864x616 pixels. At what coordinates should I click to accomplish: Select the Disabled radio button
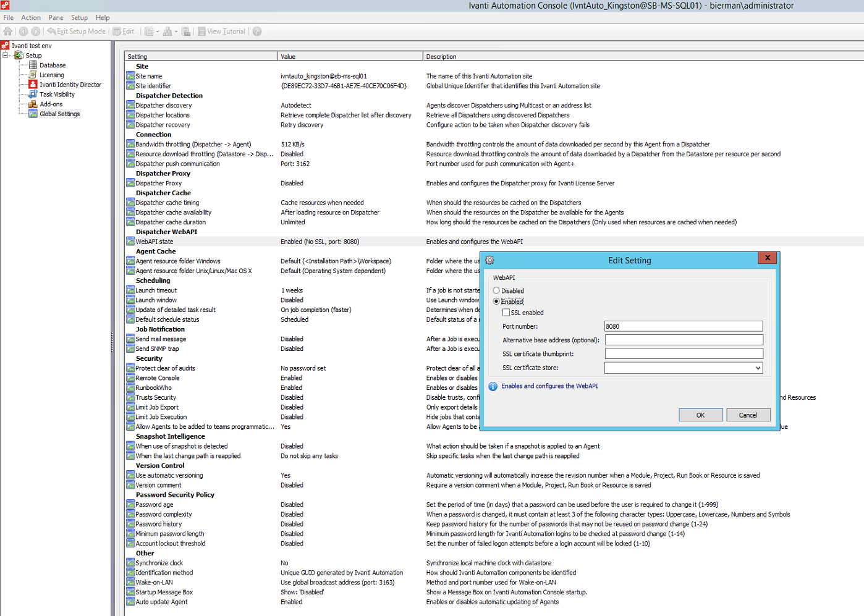coord(496,290)
